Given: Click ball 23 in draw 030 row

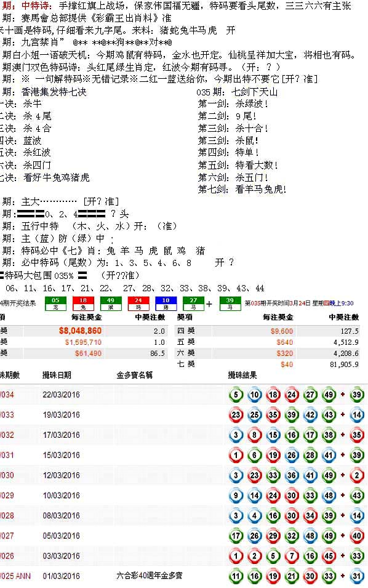Looking at the screenshot, I should (254, 475).
